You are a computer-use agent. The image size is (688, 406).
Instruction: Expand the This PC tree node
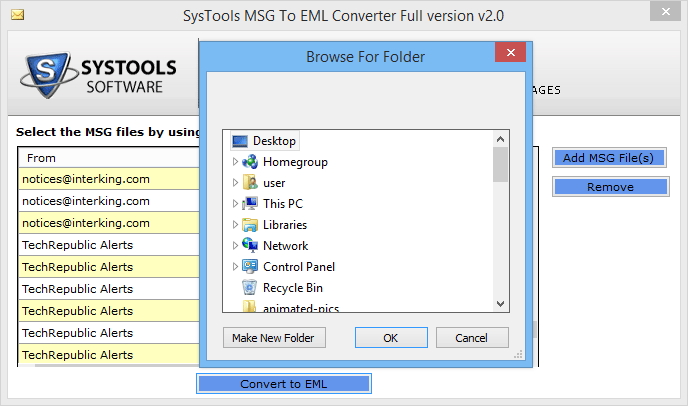(235, 204)
